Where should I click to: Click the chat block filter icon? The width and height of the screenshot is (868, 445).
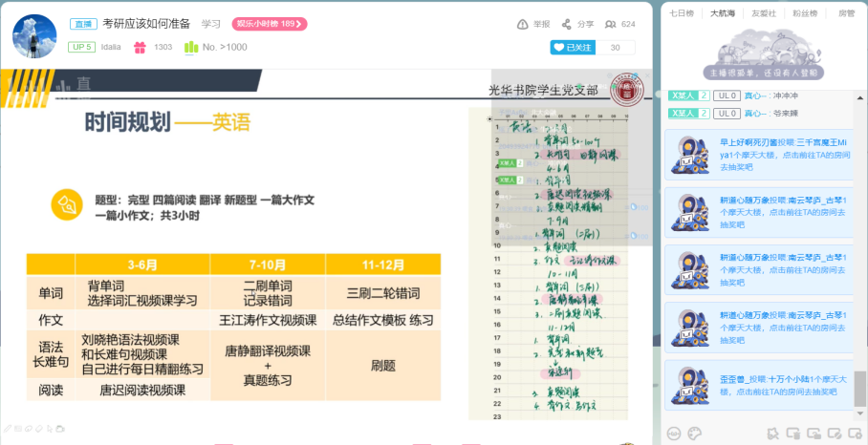834,433
